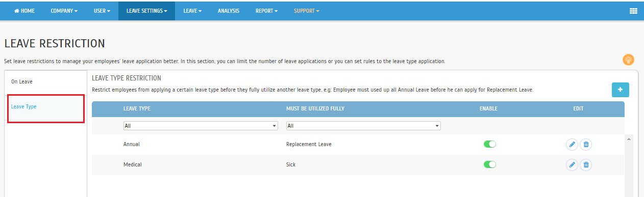
Task: Toggle the Annual restriction switch
Action: click(490, 144)
